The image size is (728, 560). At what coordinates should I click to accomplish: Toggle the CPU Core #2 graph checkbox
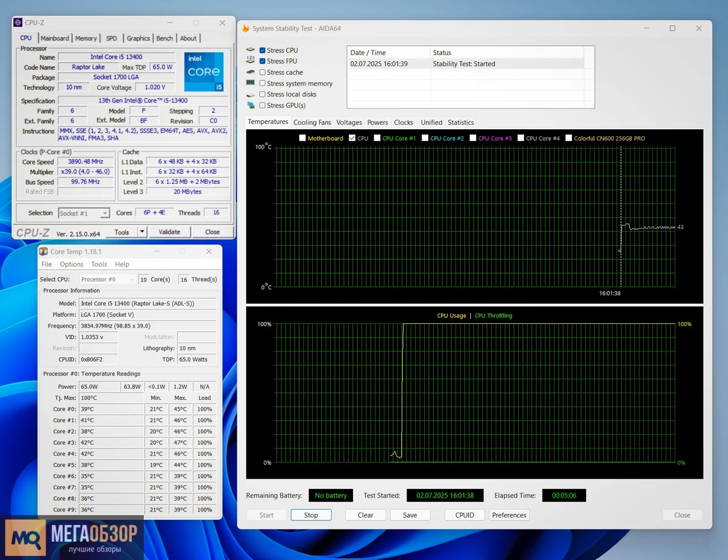click(425, 138)
